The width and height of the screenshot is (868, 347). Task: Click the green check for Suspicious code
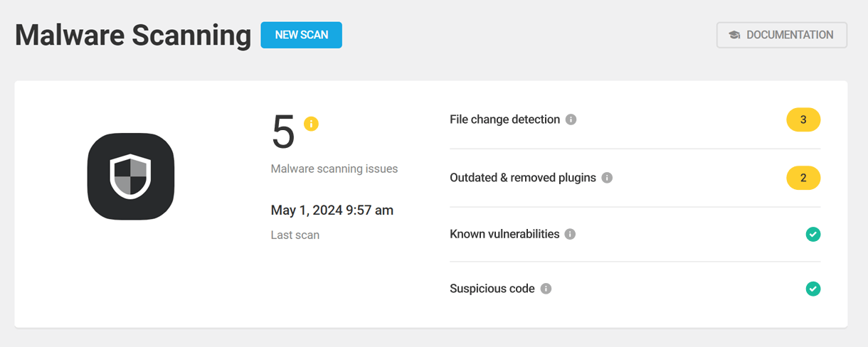click(813, 289)
